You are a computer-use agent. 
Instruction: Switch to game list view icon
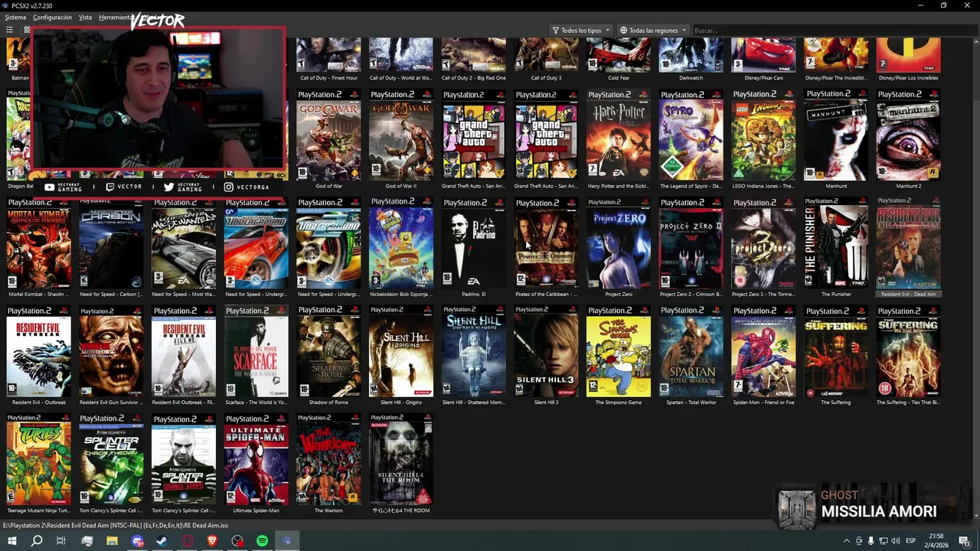[10, 30]
